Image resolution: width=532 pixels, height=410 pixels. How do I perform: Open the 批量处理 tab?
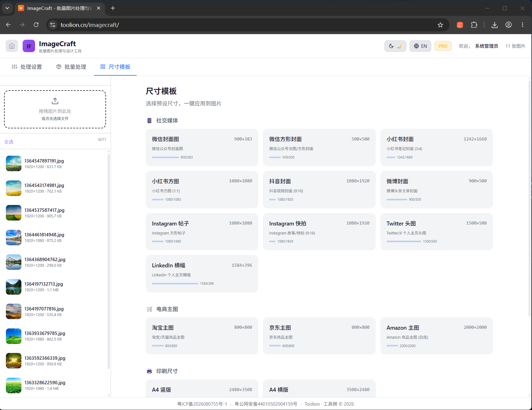pos(71,67)
